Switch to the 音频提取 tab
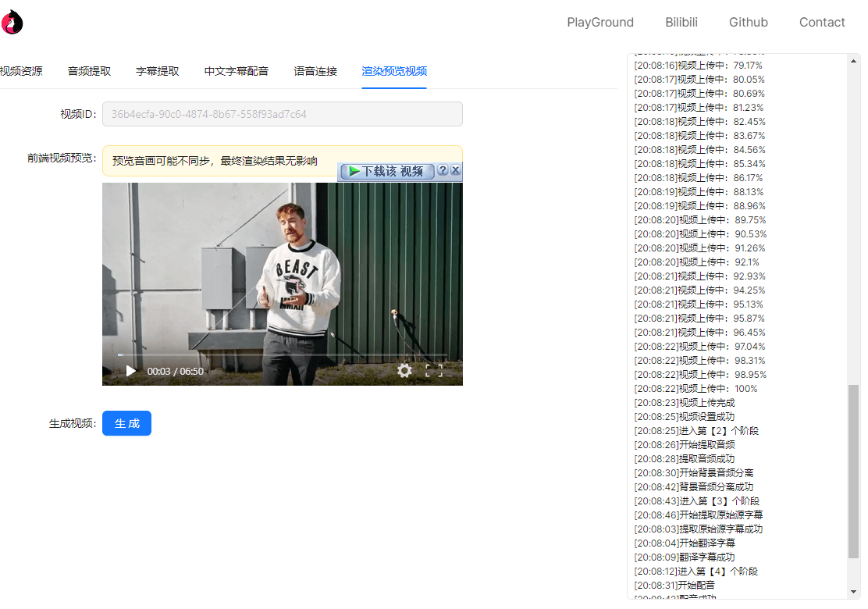This screenshot has height=609, width=868. pyautogui.click(x=89, y=71)
